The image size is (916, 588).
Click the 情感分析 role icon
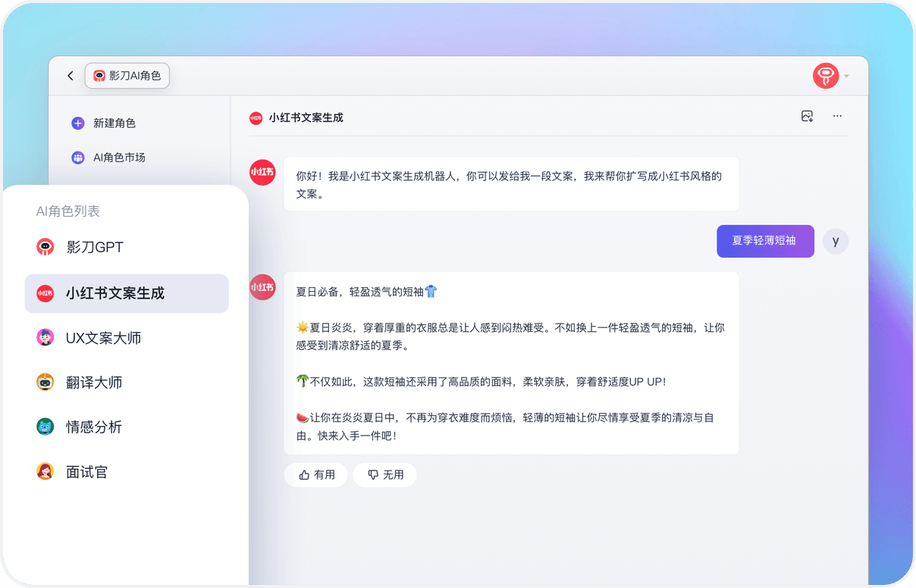(x=45, y=427)
